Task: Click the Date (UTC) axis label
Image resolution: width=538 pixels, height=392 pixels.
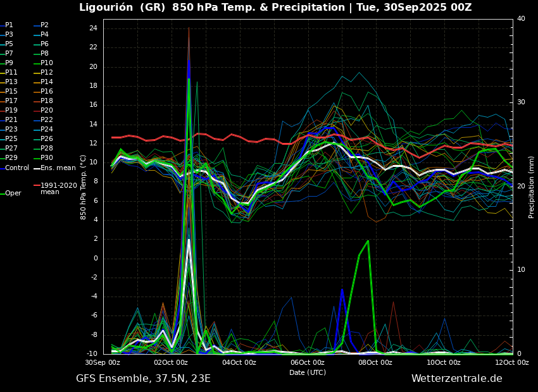Action: (x=308, y=373)
